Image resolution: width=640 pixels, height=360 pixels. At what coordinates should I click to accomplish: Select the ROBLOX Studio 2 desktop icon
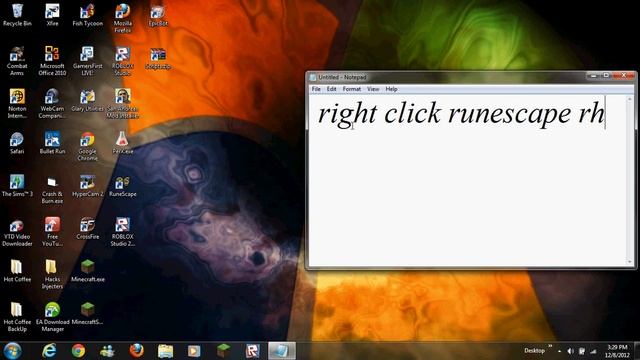(x=122, y=231)
